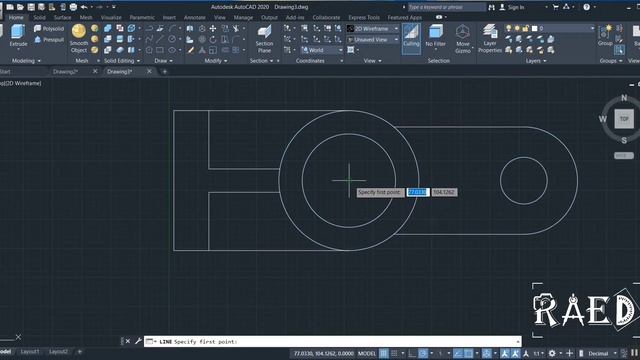Expand the Draw panel

point(163,61)
